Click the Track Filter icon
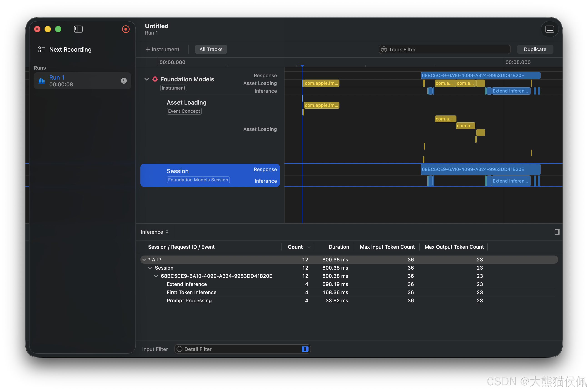The height and width of the screenshot is (391, 588). pyautogui.click(x=384, y=49)
